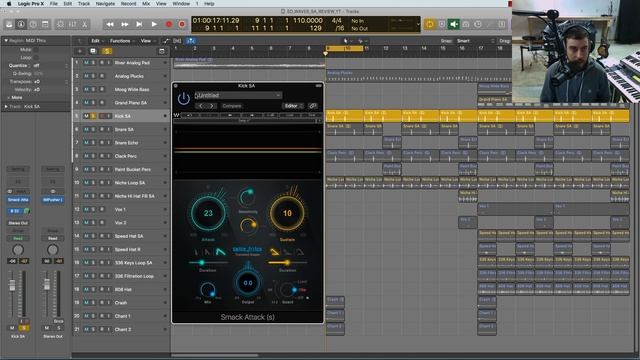Open the left-click tool pointer menu
640x360 pixels.
tap(347, 41)
